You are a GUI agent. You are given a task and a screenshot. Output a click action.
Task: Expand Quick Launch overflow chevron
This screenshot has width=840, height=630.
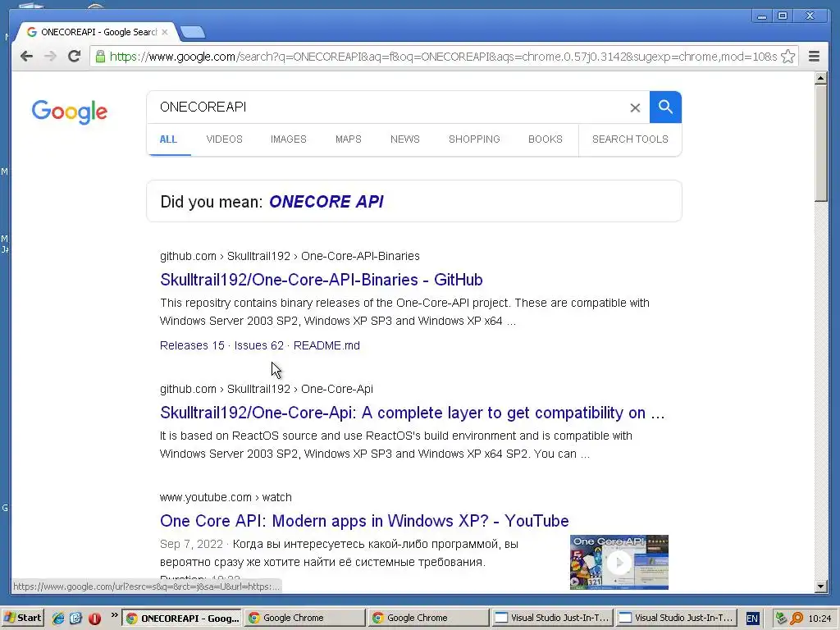114,615
